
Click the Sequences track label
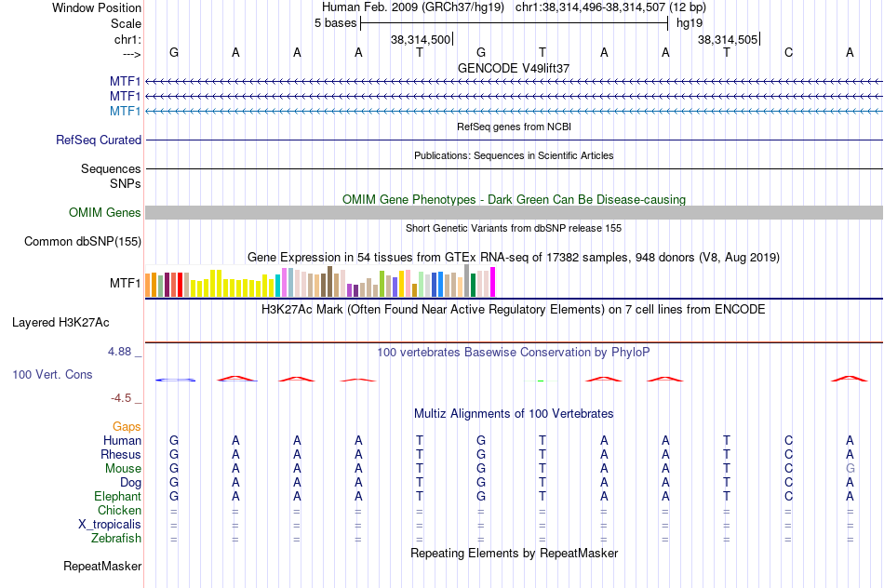click(x=111, y=168)
